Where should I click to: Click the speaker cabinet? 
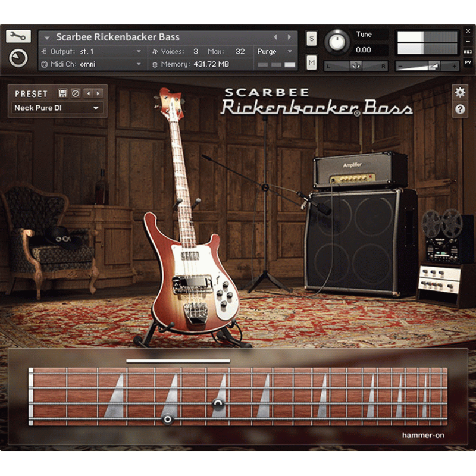click(x=360, y=242)
